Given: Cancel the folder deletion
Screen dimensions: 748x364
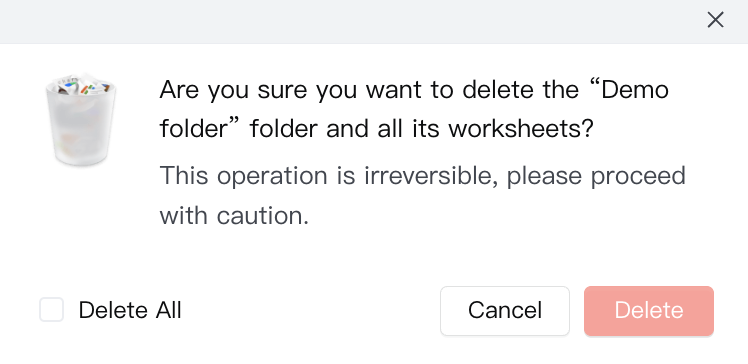Looking at the screenshot, I should (x=505, y=311).
